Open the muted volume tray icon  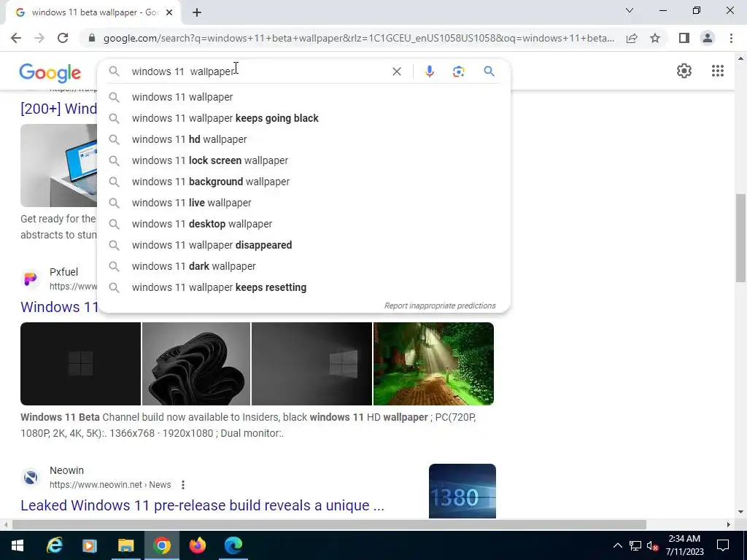[653, 545]
